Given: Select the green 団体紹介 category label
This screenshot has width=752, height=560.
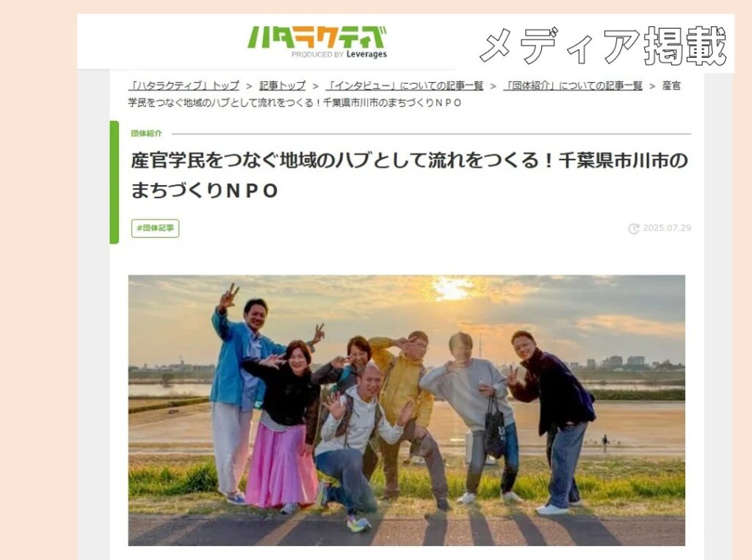Looking at the screenshot, I should coord(146,134).
